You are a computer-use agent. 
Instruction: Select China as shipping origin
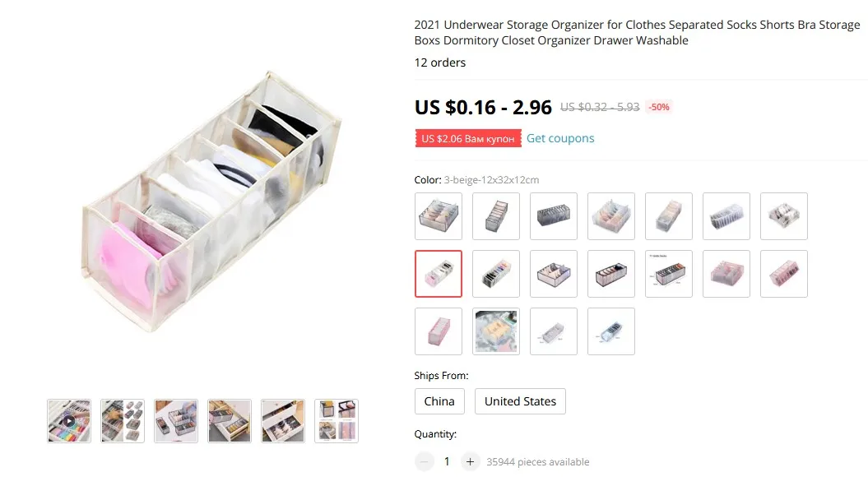pos(439,401)
